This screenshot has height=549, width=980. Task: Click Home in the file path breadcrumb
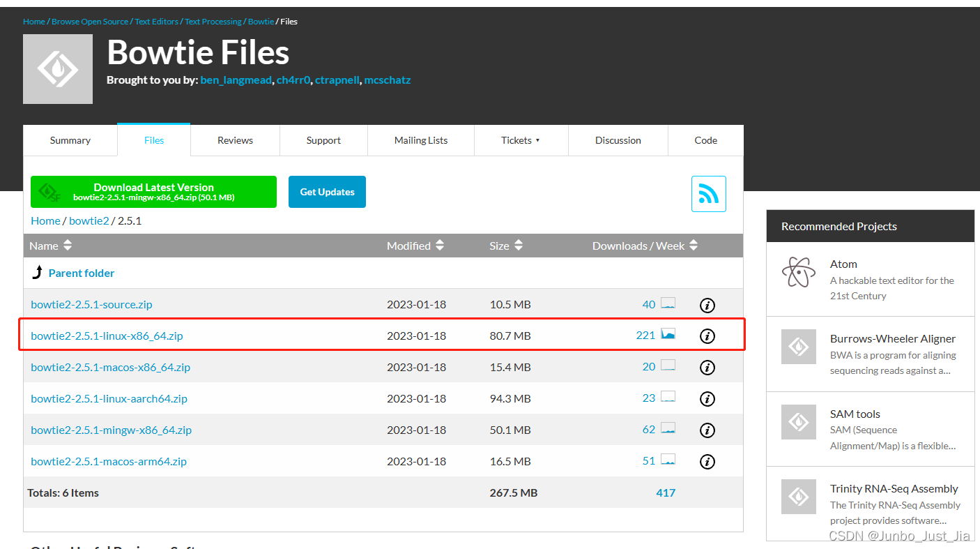pyautogui.click(x=45, y=220)
